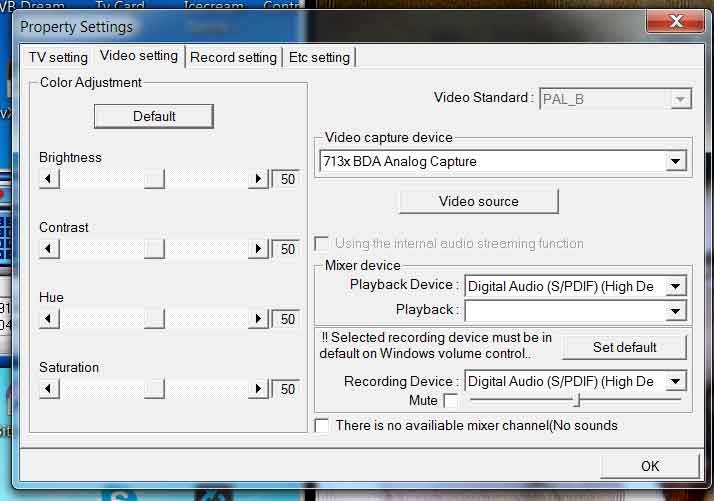Click Brightness slider left arrow

pyautogui.click(x=49, y=179)
